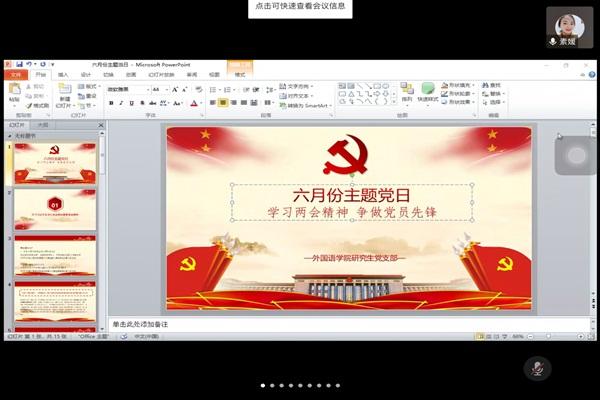Click the meeting info banner at top

point(300,7)
